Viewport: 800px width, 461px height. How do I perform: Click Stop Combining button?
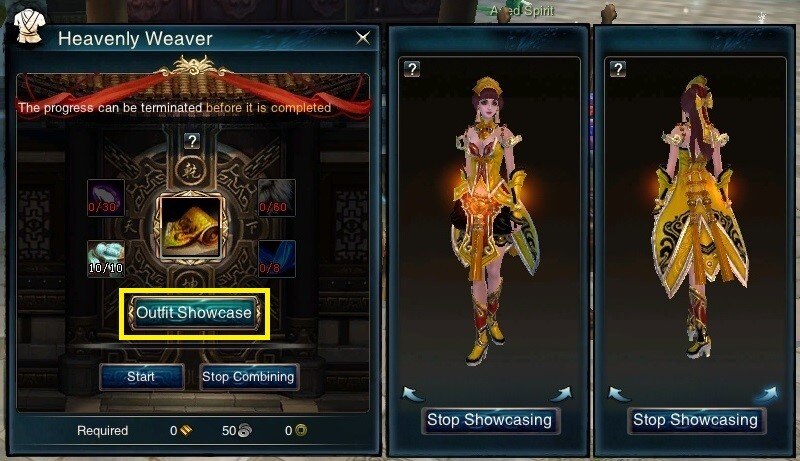(248, 377)
